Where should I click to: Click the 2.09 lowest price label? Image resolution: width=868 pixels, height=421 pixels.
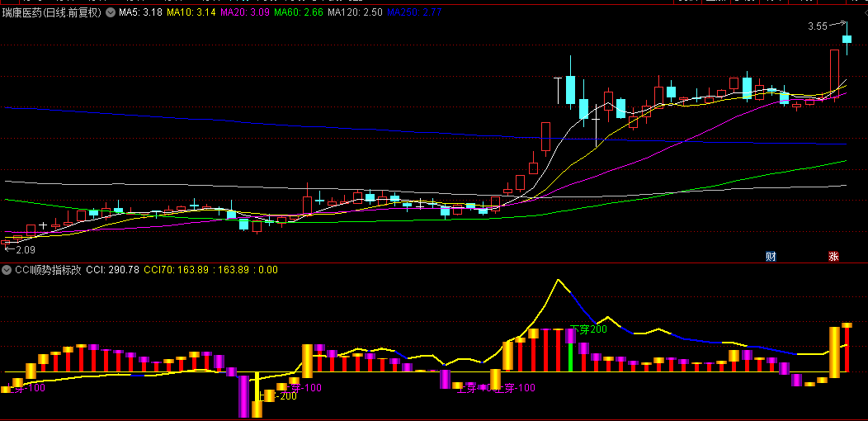coord(26,250)
